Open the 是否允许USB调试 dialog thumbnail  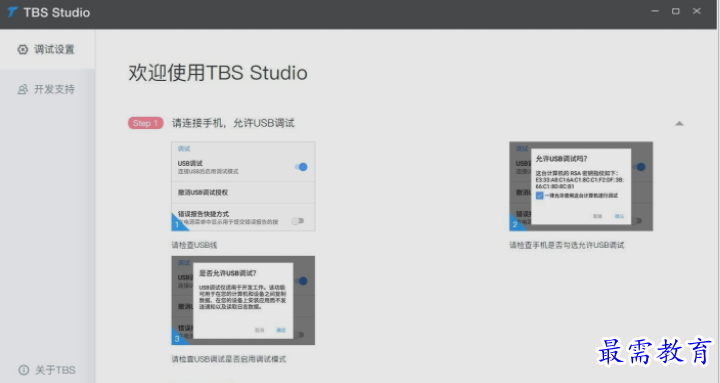tap(243, 300)
